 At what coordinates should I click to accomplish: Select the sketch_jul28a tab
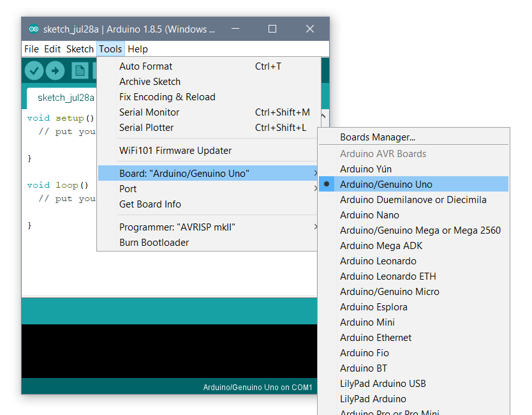(x=66, y=98)
